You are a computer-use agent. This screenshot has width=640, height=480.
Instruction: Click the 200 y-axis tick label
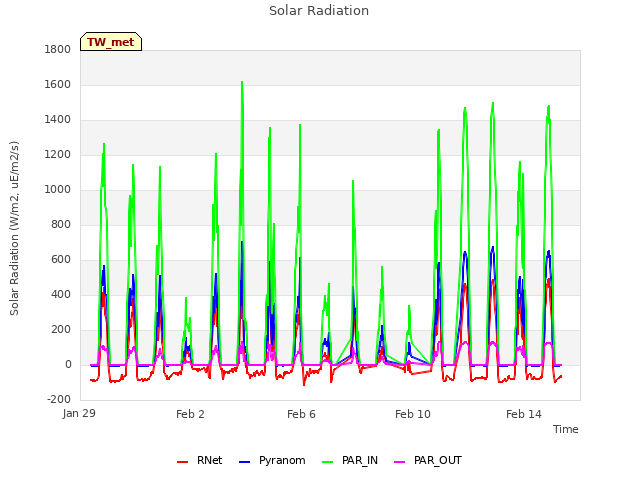click(61, 329)
